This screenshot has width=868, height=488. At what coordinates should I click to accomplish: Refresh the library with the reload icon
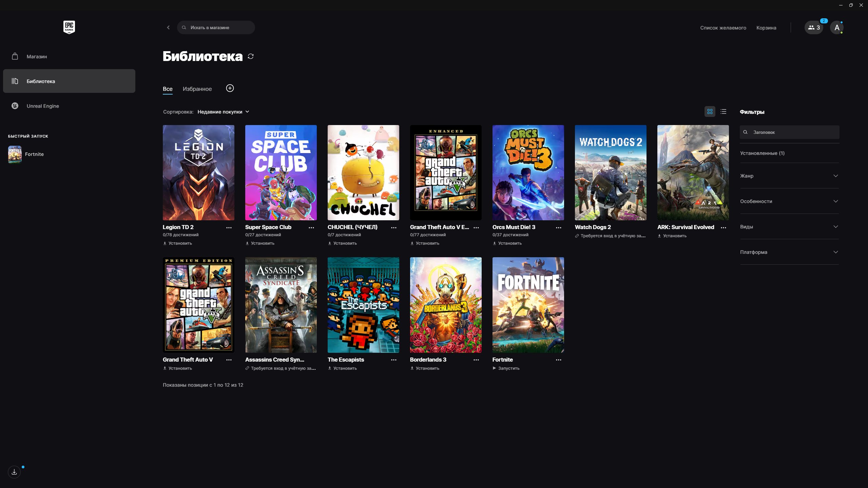tap(251, 56)
